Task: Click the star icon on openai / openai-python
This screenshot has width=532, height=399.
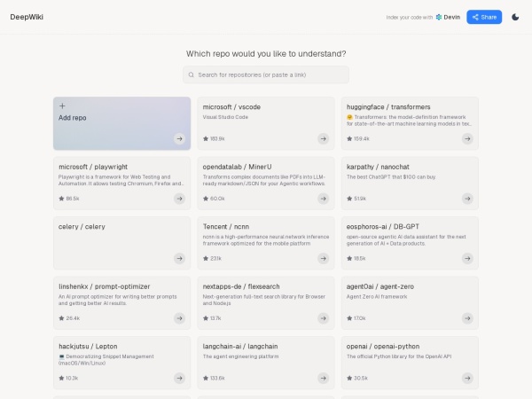Action: (x=349, y=378)
